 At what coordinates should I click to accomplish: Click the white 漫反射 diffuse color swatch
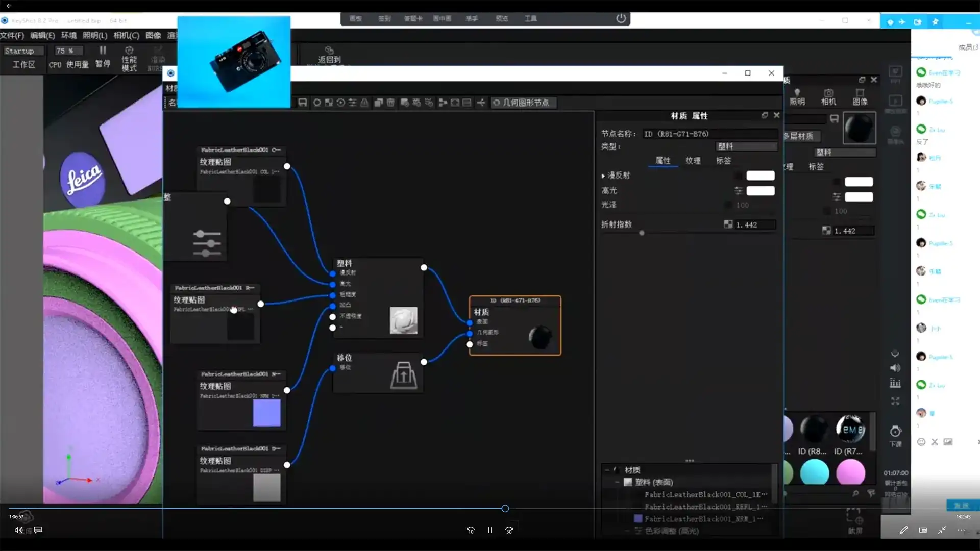760,176
